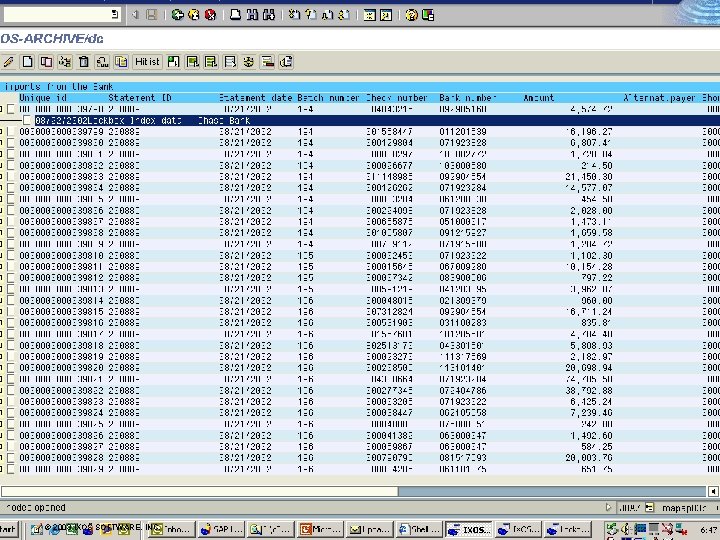Click bank number 011201539 cell
720x540 pixels.
462,132
